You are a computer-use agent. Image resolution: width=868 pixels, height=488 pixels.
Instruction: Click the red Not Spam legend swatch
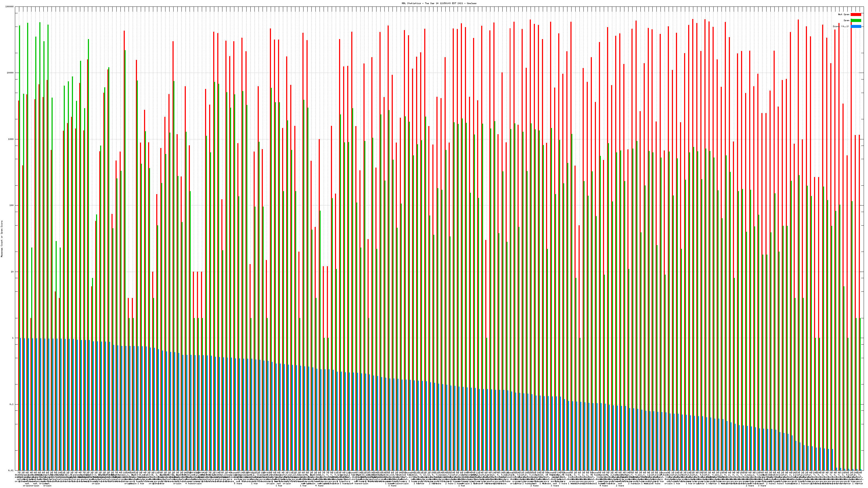pos(856,14)
